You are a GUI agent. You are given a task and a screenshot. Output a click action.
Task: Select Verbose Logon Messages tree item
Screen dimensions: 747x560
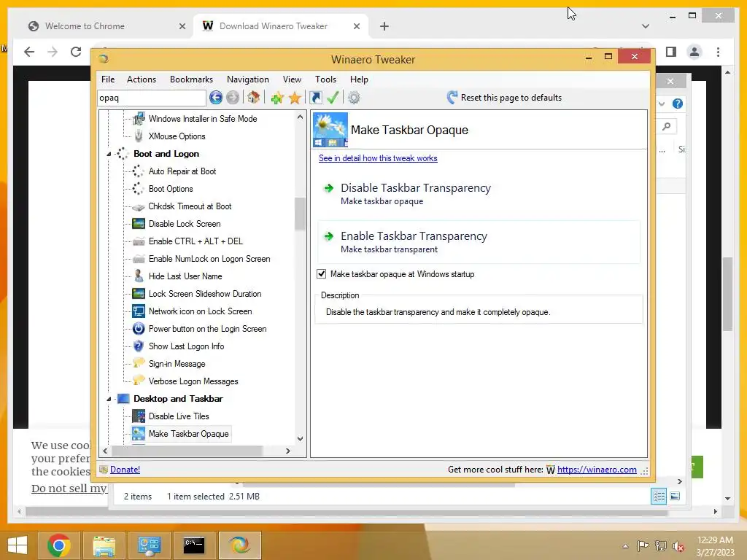(193, 381)
